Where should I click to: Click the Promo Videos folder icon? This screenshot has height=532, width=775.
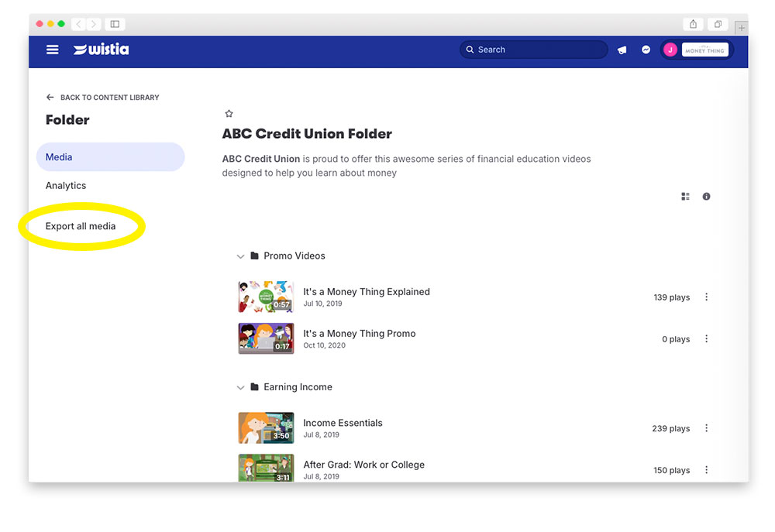254,256
